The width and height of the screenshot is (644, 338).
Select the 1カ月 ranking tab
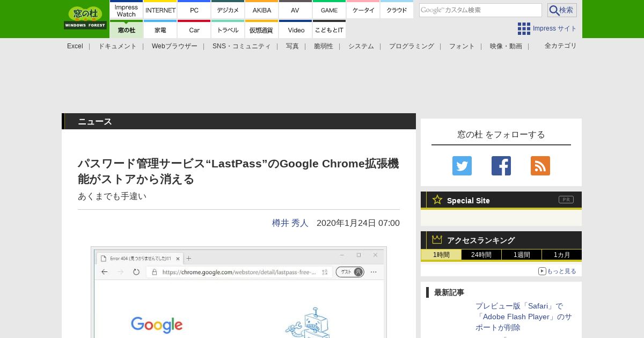click(562, 255)
